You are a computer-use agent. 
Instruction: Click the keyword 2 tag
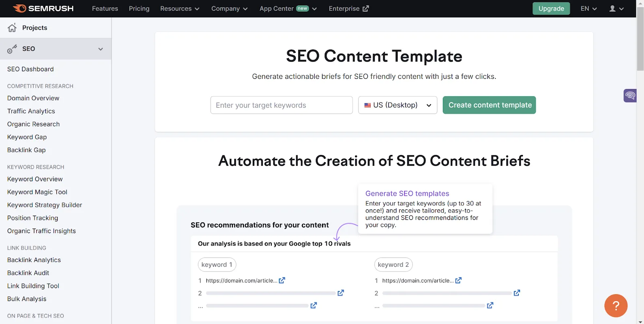click(x=393, y=264)
